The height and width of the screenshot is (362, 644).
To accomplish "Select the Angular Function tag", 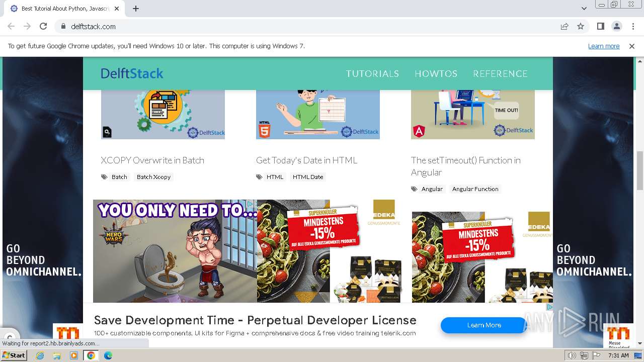I will tap(475, 189).
